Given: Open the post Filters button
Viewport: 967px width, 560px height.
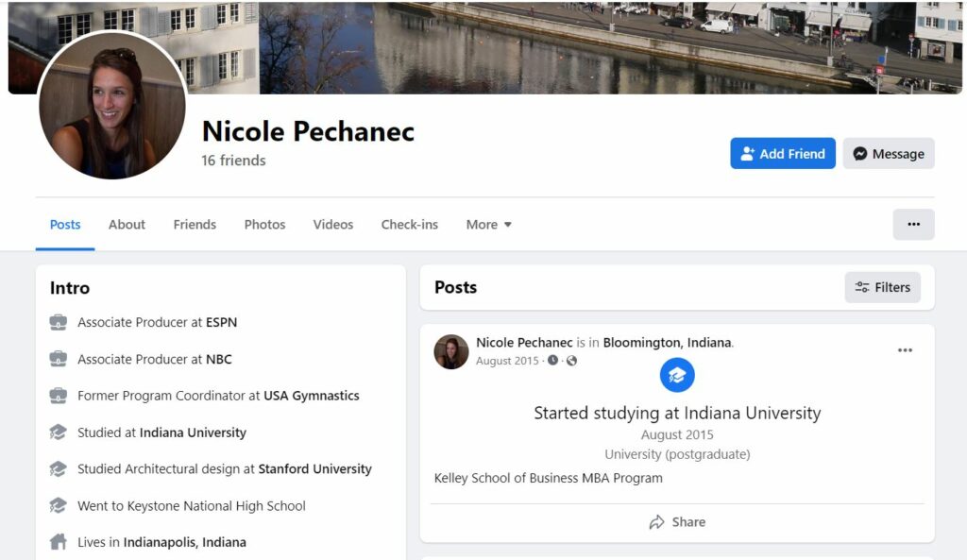Looking at the screenshot, I should [x=883, y=287].
